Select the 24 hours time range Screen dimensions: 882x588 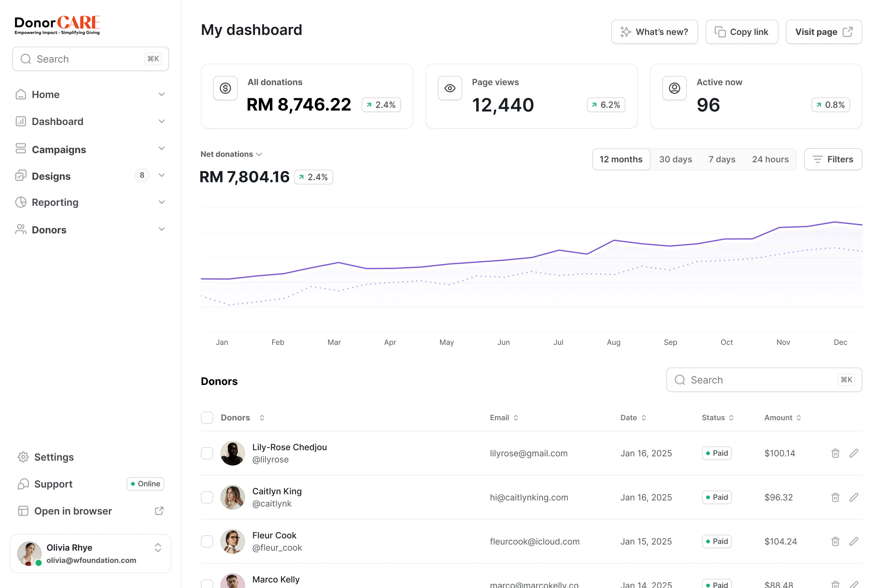(x=770, y=159)
